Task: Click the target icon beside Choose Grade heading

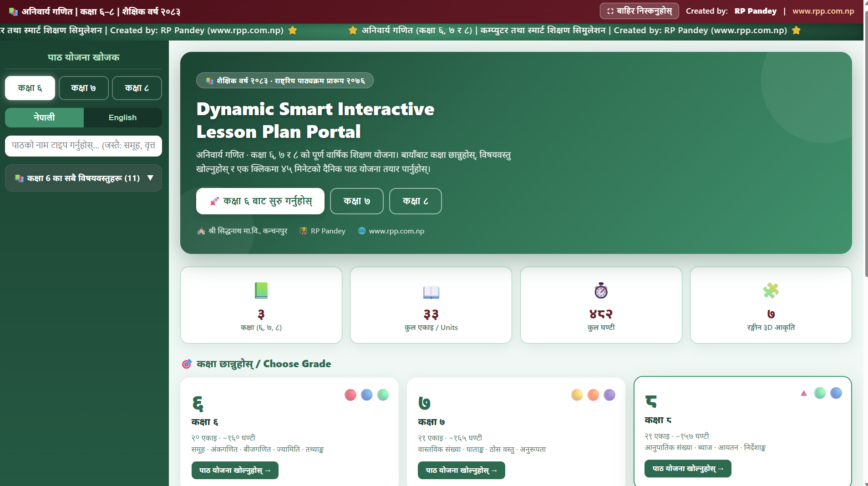Action: click(187, 364)
